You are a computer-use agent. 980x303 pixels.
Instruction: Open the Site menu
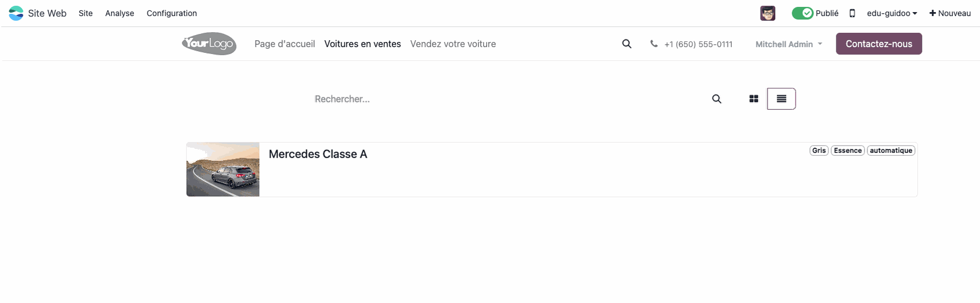click(86, 13)
